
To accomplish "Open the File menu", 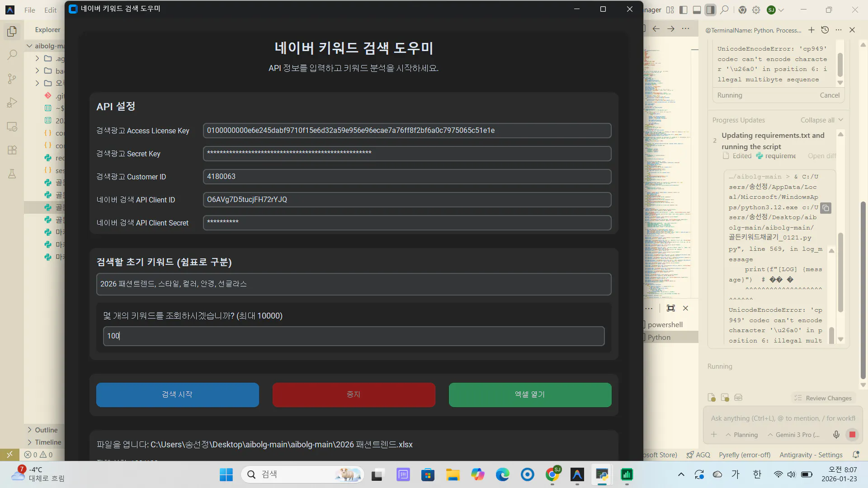I will [29, 10].
